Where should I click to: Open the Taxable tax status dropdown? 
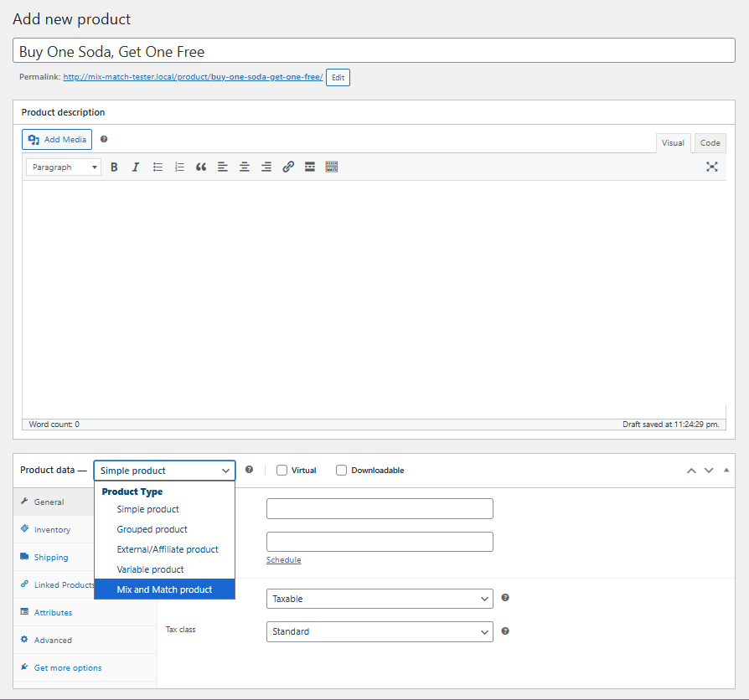pyautogui.click(x=380, y=599)
